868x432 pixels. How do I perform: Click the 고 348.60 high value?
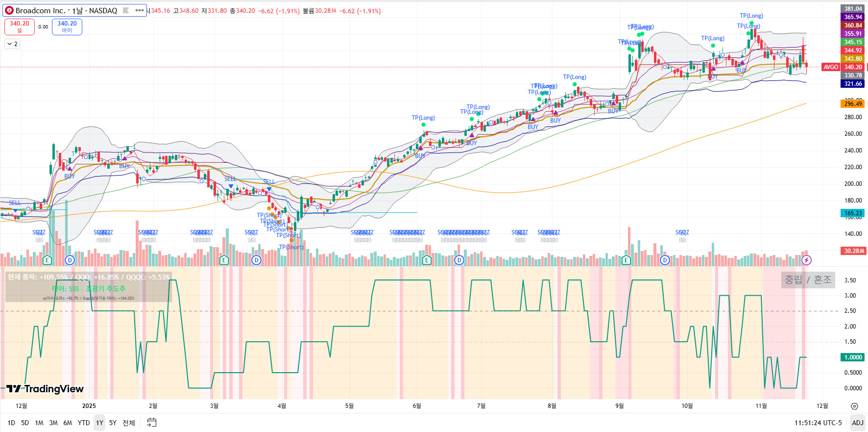[186, 11]
